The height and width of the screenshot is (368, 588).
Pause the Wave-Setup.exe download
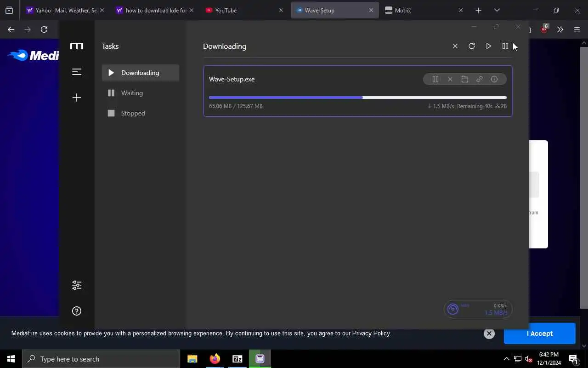tap(435, 79)
